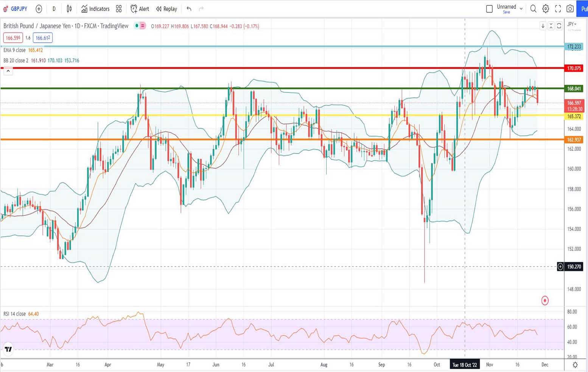
Task: Open the Unnamed layout dropdown
Action: tap(521, 8)
